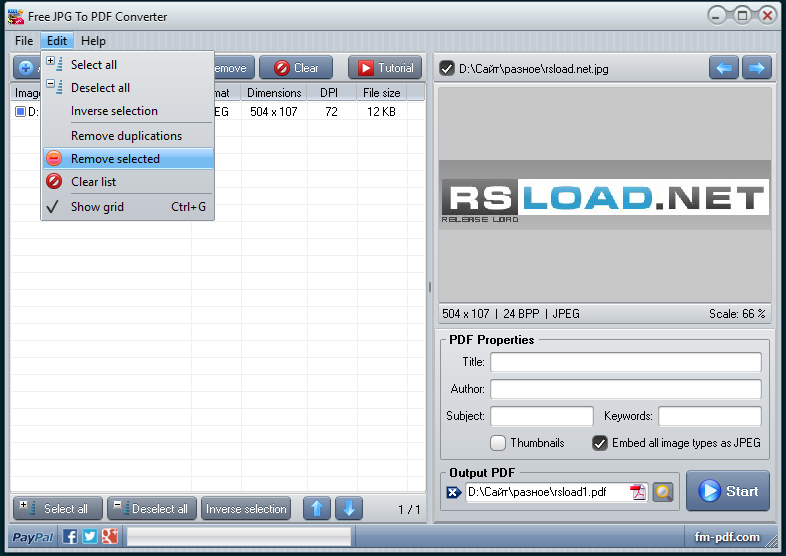Open the File menu
Screen dimensions: 786x556
pos(24,41)
